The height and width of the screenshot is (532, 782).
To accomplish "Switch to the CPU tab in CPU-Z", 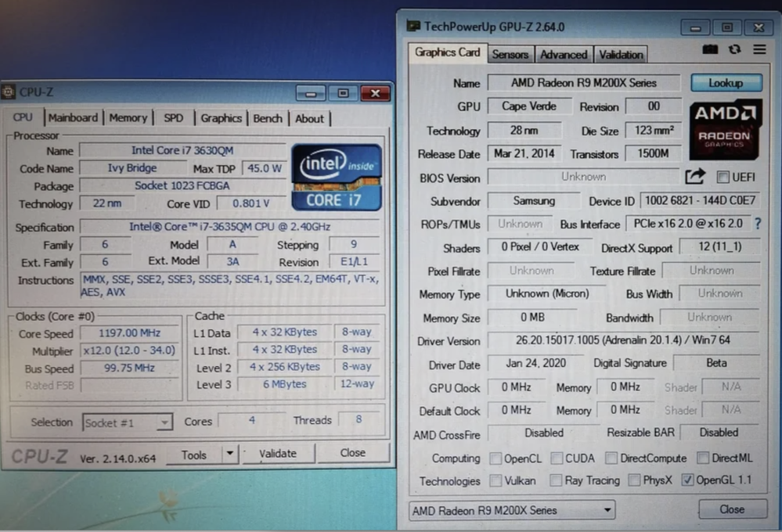I will (x=23, y=117).
